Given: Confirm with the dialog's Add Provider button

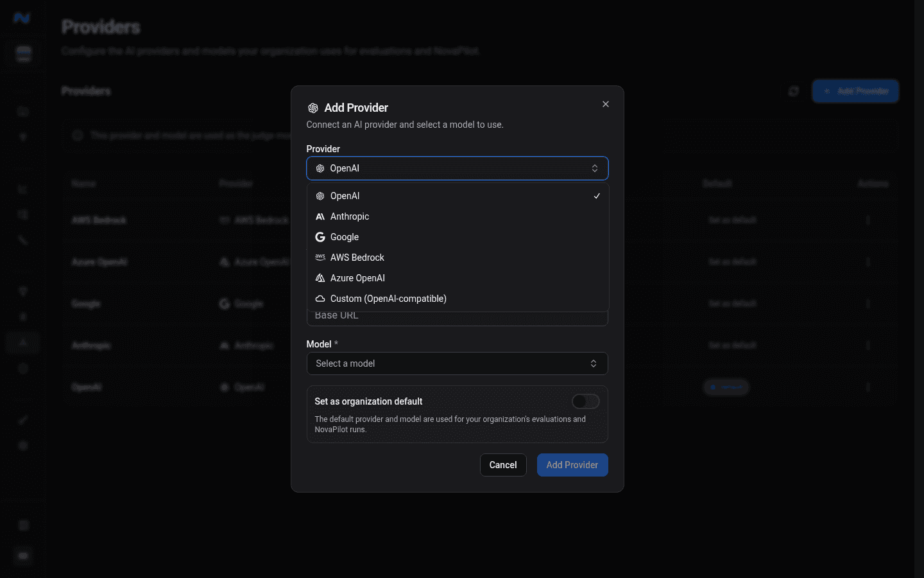Looking at the screenshot, I should (572, 465).
